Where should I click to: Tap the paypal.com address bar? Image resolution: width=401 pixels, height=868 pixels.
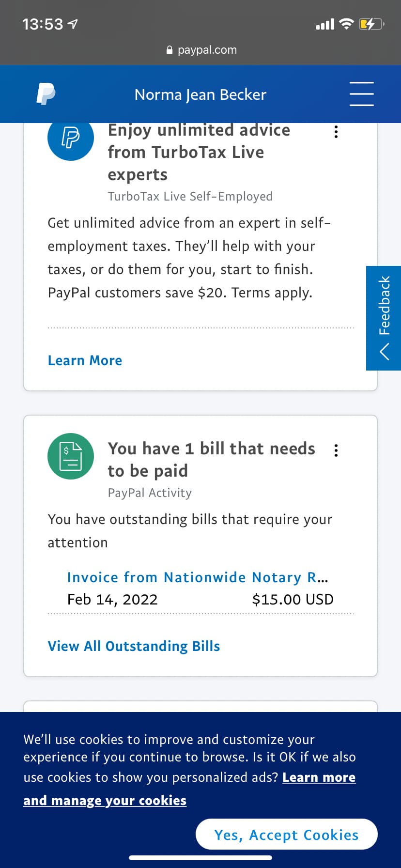[207, 50]
